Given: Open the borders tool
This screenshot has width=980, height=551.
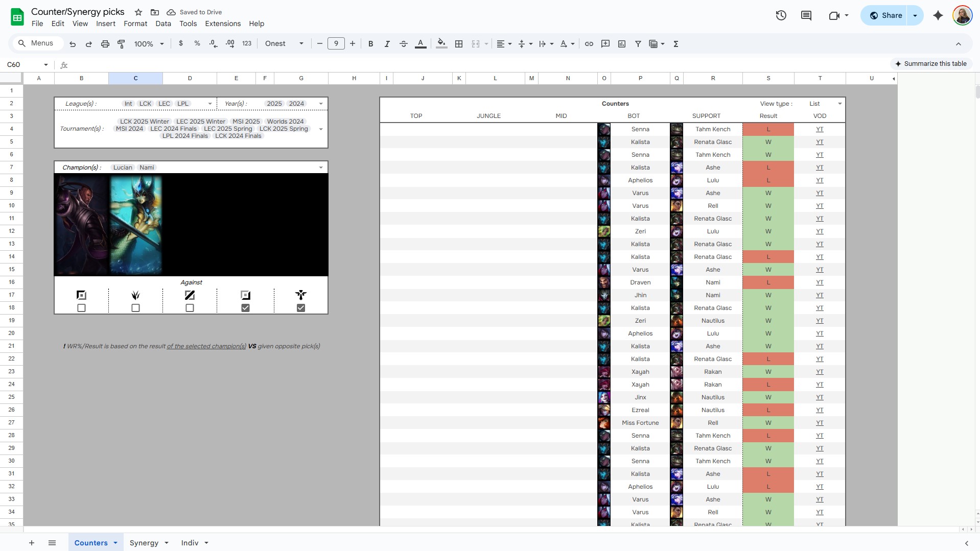Looking at the screenshot, I should (x=459, y=44).
